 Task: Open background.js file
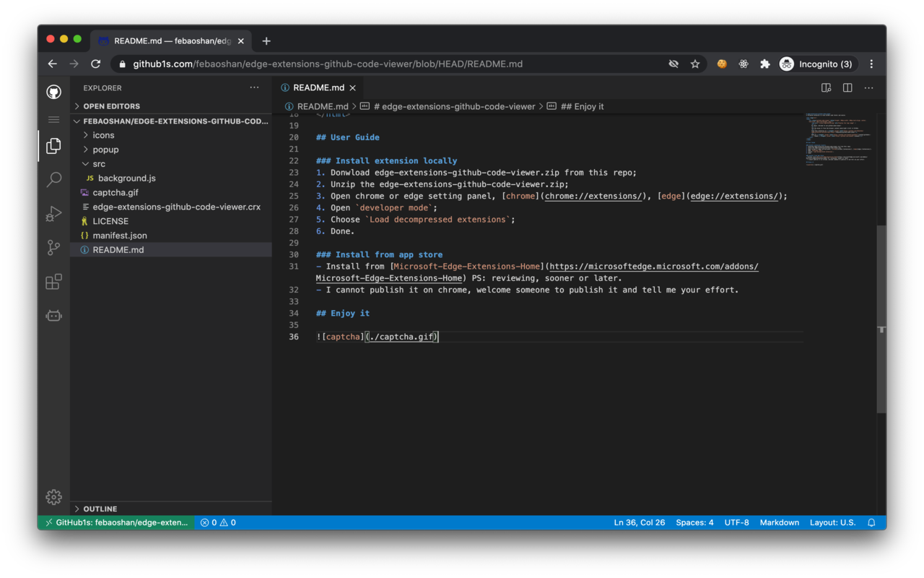point(171,178)
